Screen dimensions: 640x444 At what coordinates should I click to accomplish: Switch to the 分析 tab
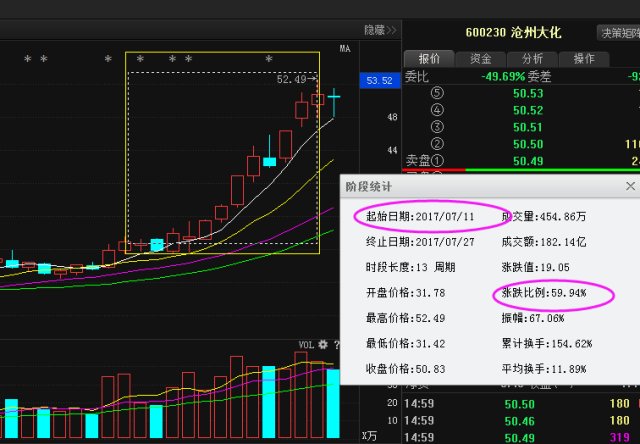pos(532,59)
